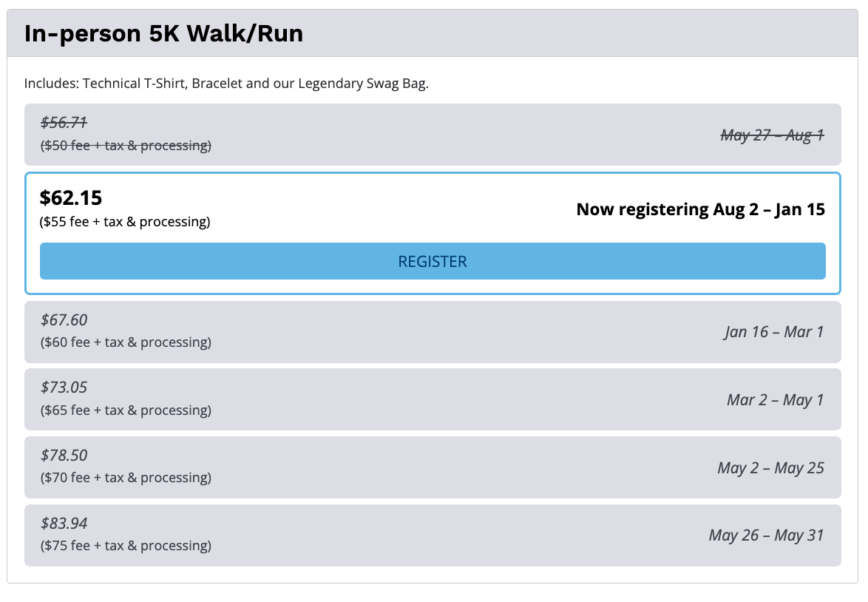The height and width of the screenshot is (602, 868).
Task: Click Now registering Aug 2 – Jan 15 text
Action: (700, 209)
